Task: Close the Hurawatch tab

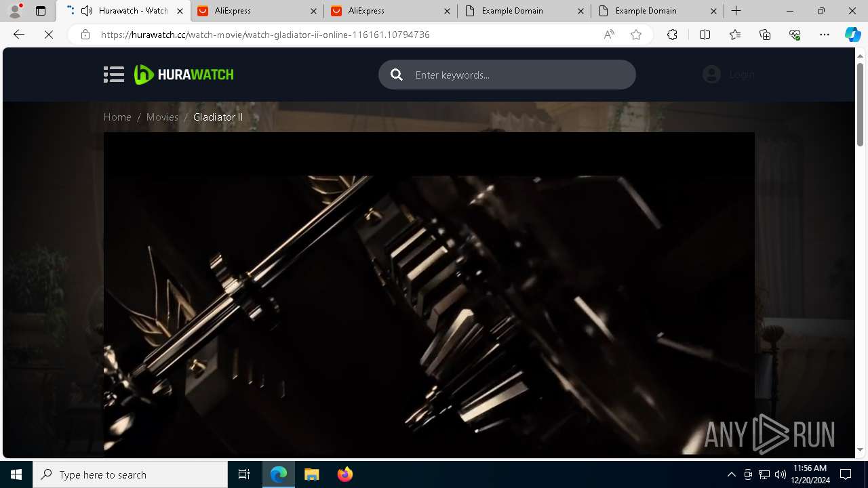Action: pyautogui.click(x=180, y=11)
